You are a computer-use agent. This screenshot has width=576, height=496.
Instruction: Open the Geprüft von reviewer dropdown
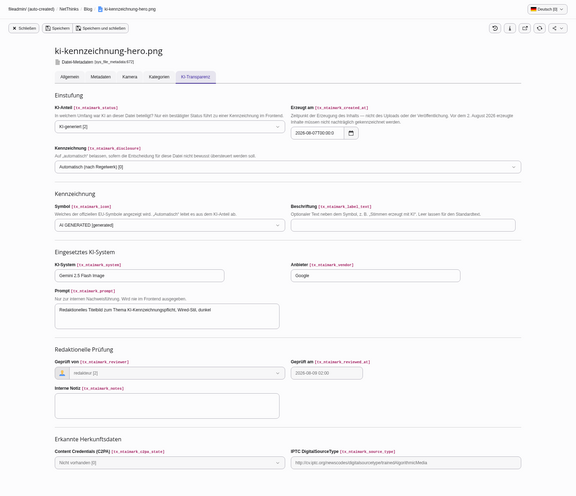coord(177,373)
